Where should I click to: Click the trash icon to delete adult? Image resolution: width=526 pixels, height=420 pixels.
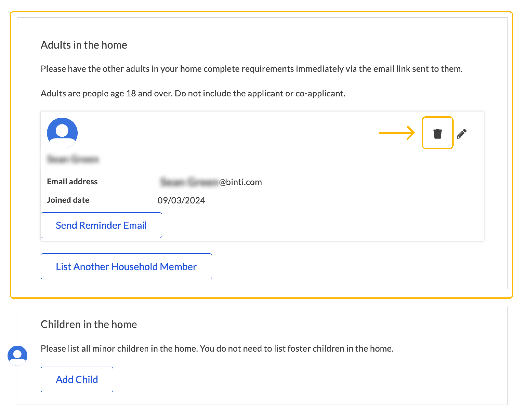(437, 133)
